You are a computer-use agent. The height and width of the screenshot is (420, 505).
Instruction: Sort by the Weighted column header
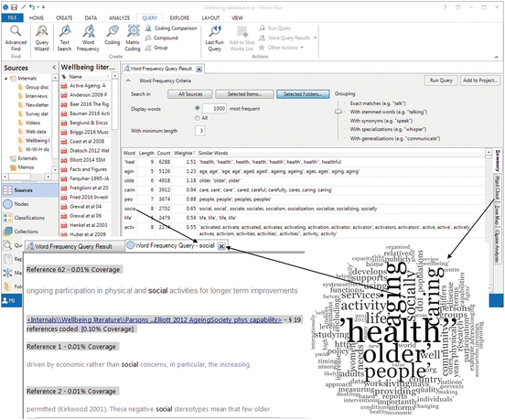click(x=184, y=153)
